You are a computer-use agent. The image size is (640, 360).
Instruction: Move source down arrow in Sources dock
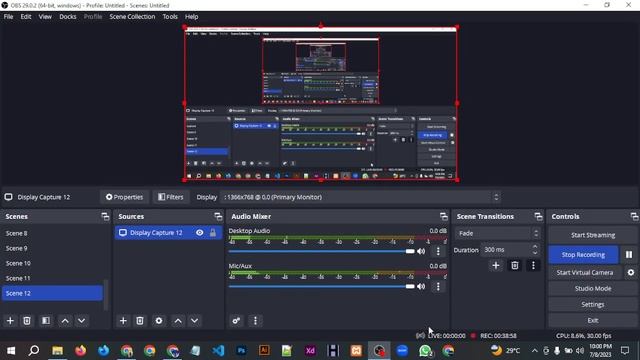tap(195, 321)
